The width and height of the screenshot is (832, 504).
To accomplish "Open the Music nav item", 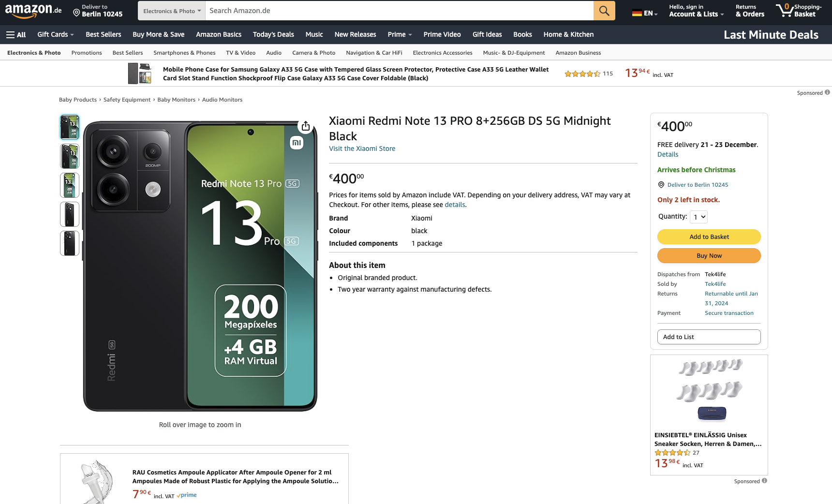I will coord(314,35).
